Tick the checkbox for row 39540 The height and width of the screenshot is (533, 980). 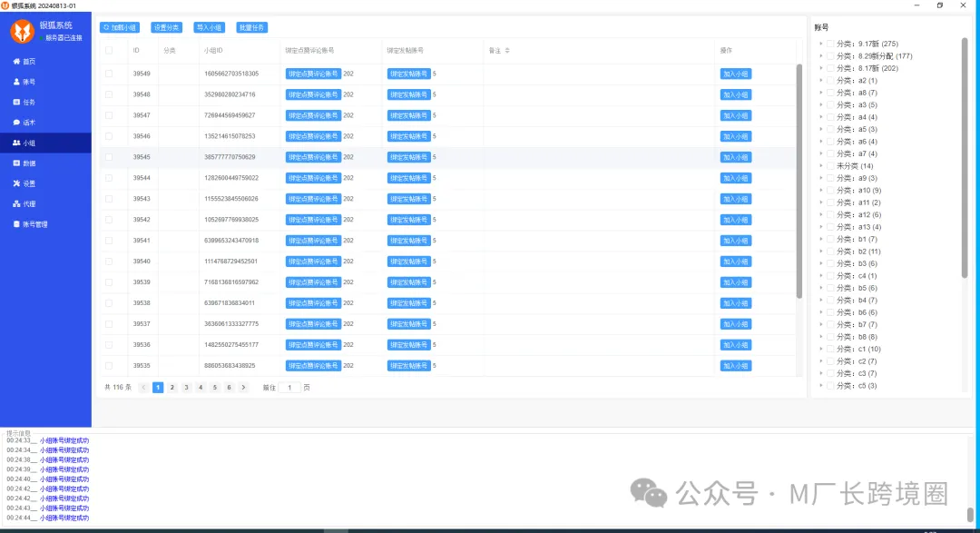click(109, 262)
